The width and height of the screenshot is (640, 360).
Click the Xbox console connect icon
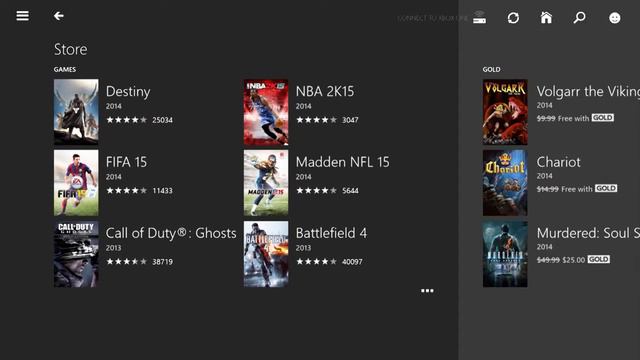click(479, 18)
